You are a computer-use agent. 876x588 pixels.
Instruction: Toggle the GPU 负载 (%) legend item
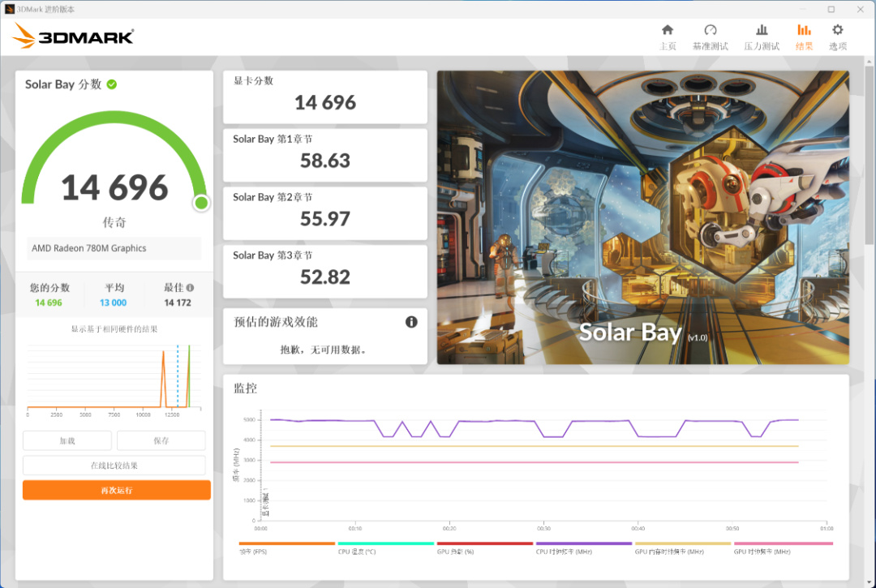point(484,547)
